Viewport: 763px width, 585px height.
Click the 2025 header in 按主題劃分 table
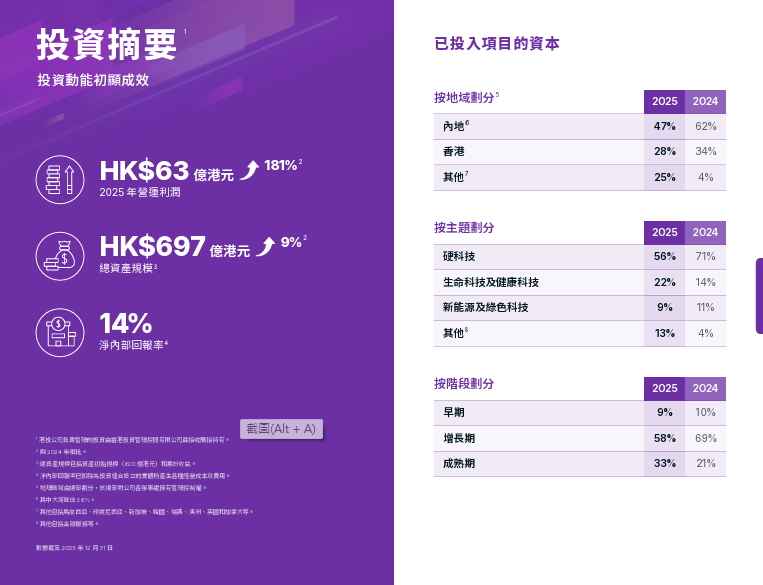tap(664, 232)
